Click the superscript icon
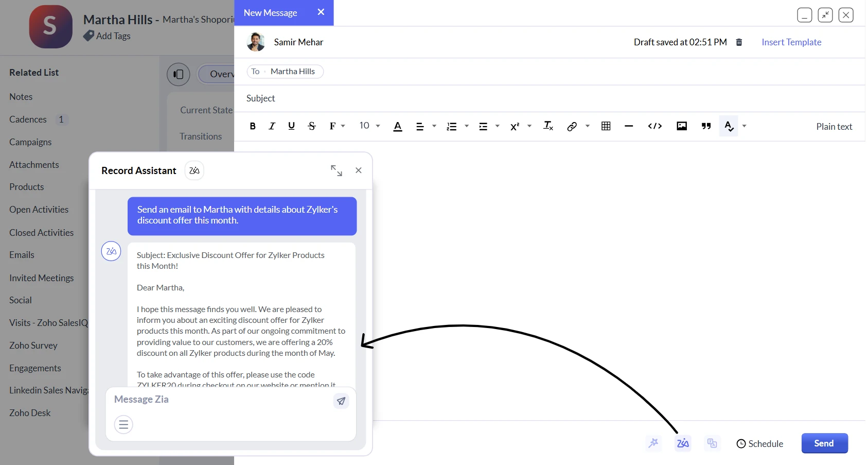The image size is (868, 465). 515,126
